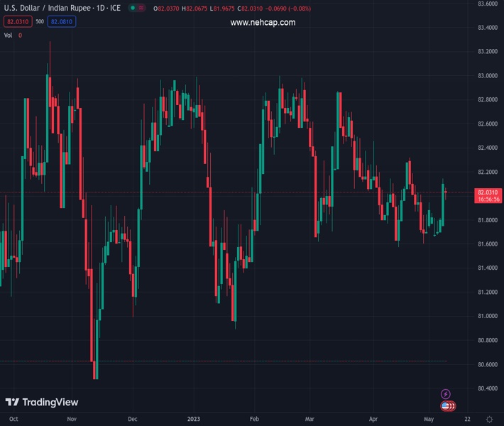Image resolution: width=504 pixels, height=426 pixels.
Task: Click the Feb label on time axis
Action: [x=254, y=420]
